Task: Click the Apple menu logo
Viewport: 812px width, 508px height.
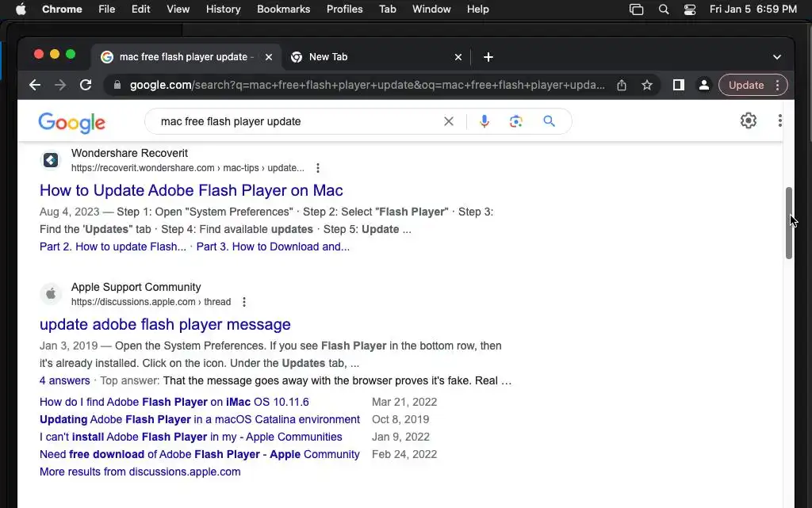Action: [21, 10]
